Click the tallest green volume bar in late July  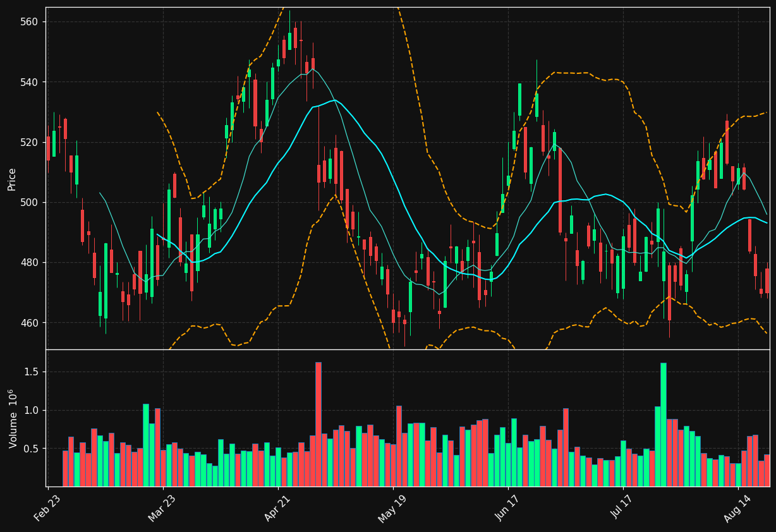click(x=664, y=425)
